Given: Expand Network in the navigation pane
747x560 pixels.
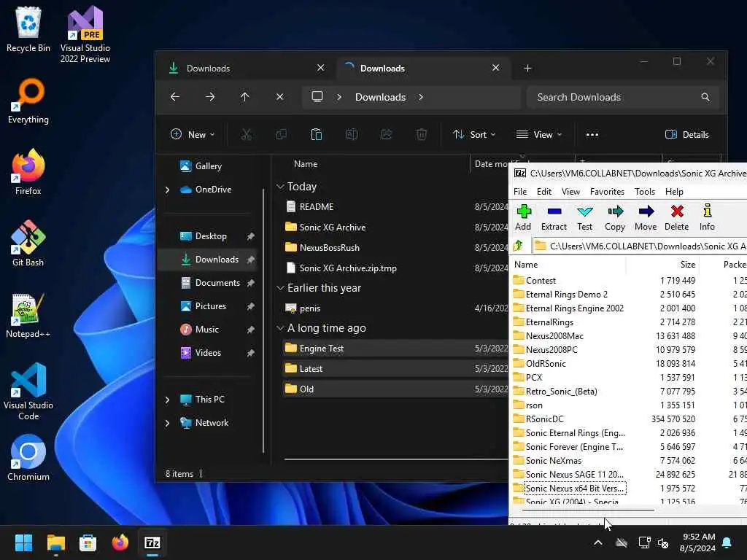Looking at the screenshot, I should pyautogui.click(x=167, y=423).
